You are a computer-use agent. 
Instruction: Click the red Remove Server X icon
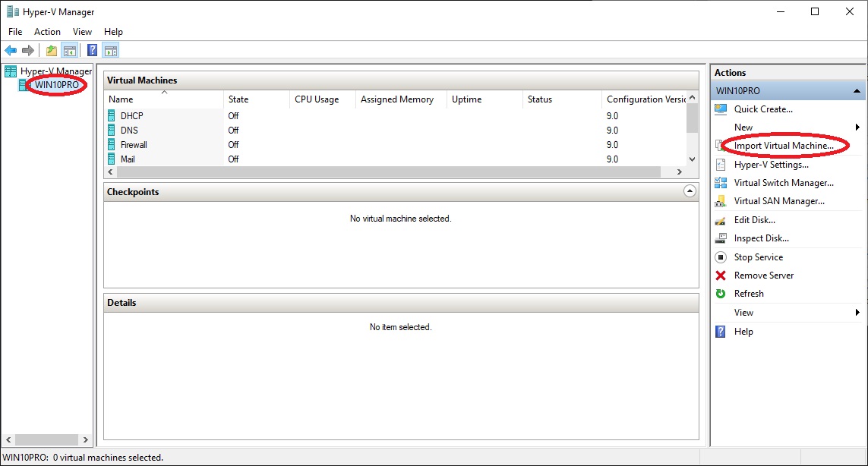(x=720, y=275)
